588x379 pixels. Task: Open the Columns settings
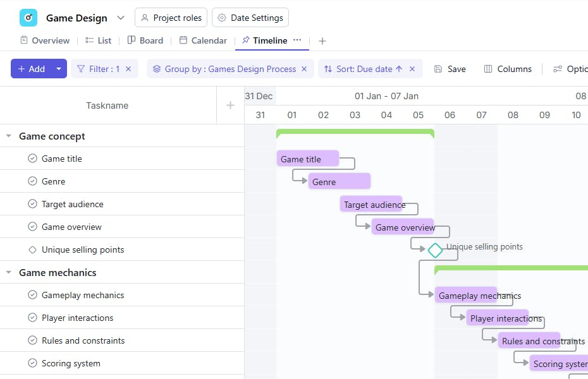coord(508,69)
